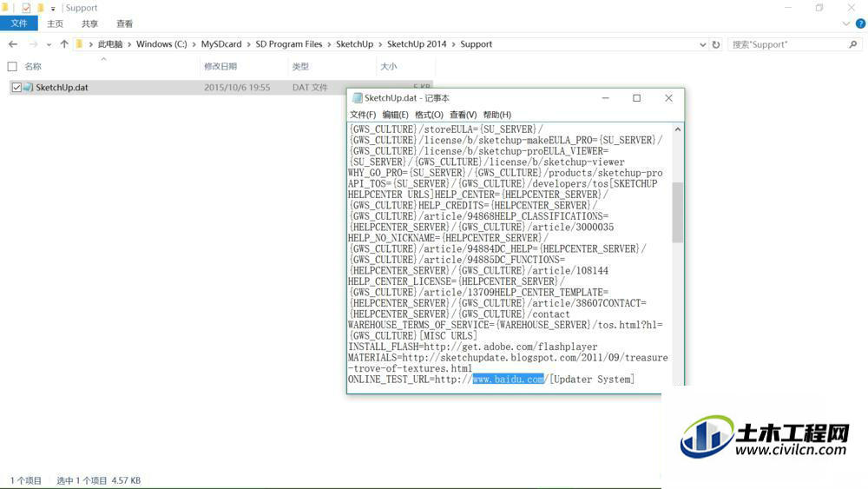Image resolution: width=868 pixels, height=489 pixels.
Task: Click SD Program Files in the breadcrumb
Action: coord(289,44)
